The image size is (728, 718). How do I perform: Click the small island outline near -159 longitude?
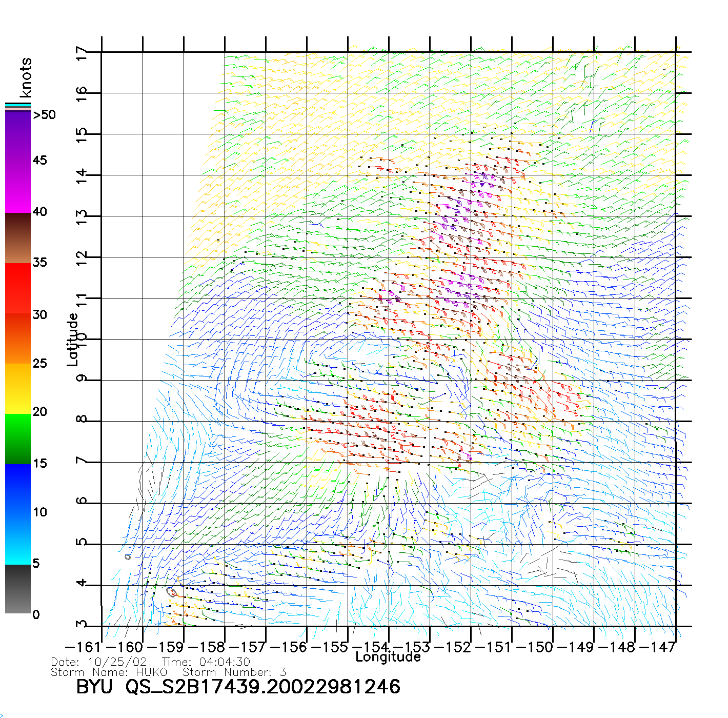pyautogui.click(x=172, y=592)
